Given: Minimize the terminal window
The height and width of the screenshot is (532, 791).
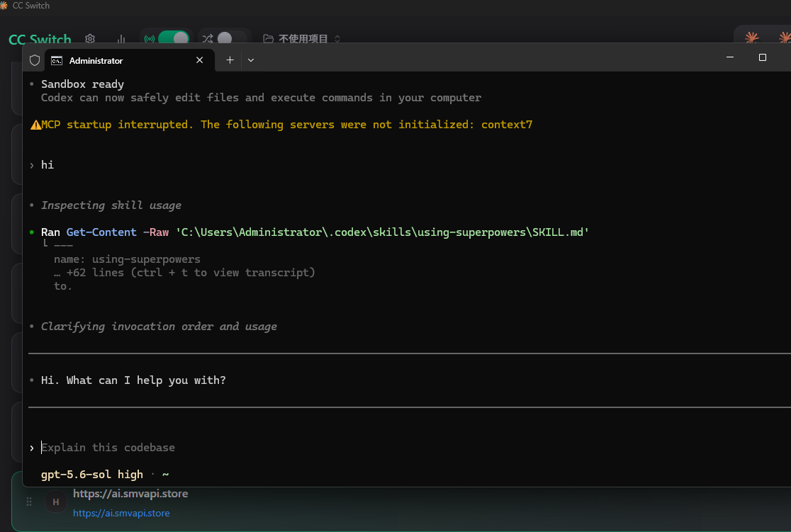Looking at the screenshot, I should tap(730, 57).
